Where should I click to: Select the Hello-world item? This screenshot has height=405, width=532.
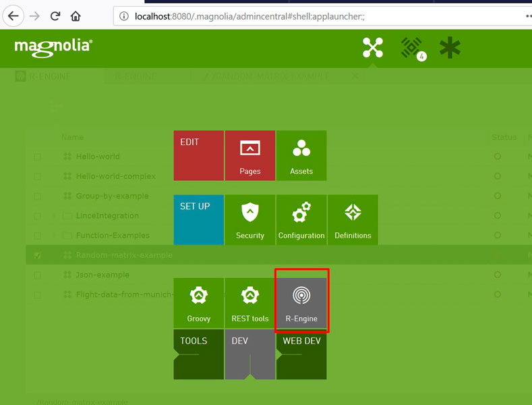coord(98,157)
